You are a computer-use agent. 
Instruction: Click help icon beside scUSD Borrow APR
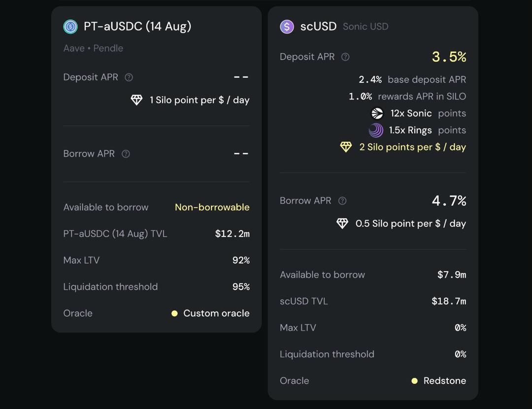click(342, 201)
